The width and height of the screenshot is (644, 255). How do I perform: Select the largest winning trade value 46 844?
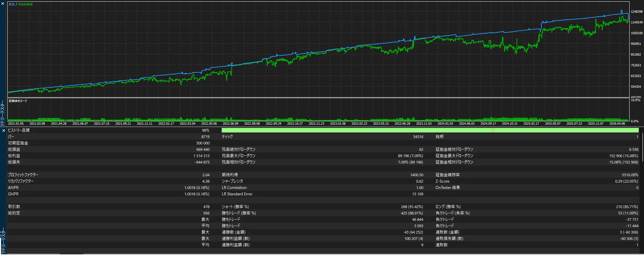pyautogui.click(x=418, y=219)
